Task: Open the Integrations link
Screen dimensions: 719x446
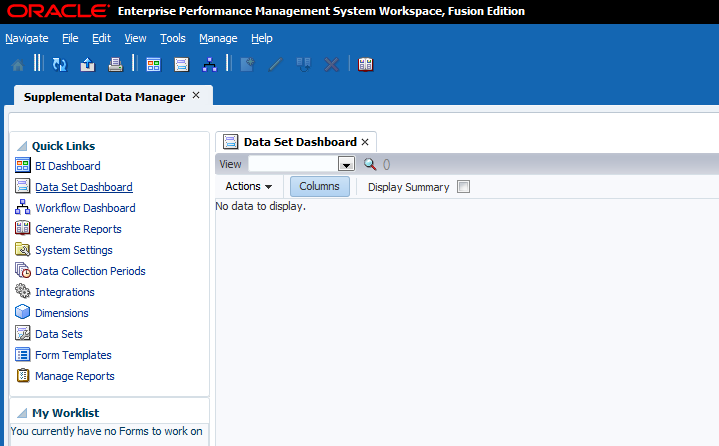Action: [x=65, y=292]
